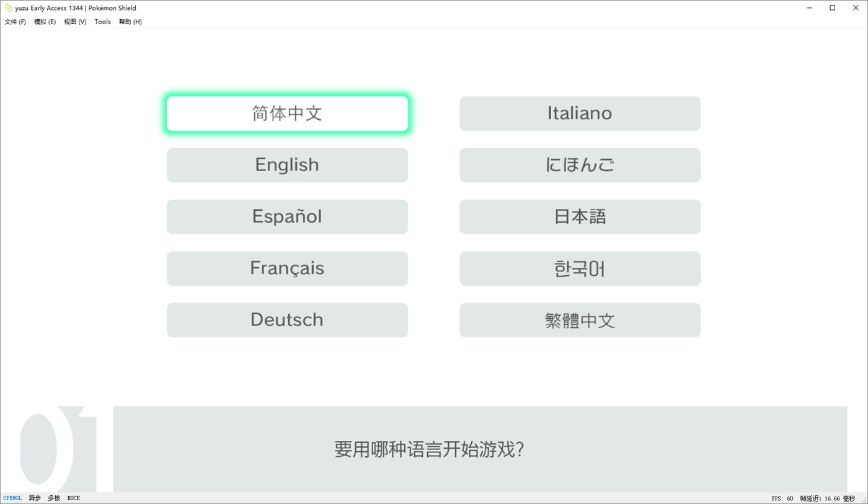Open the 视图 (V) menu
Screen dimensions: 868x504
[75, 22]
